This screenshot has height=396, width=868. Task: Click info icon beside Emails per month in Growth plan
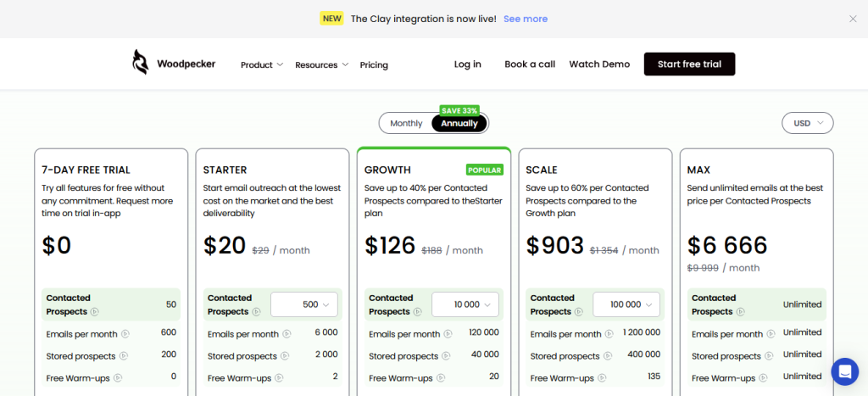pos(448,334)
